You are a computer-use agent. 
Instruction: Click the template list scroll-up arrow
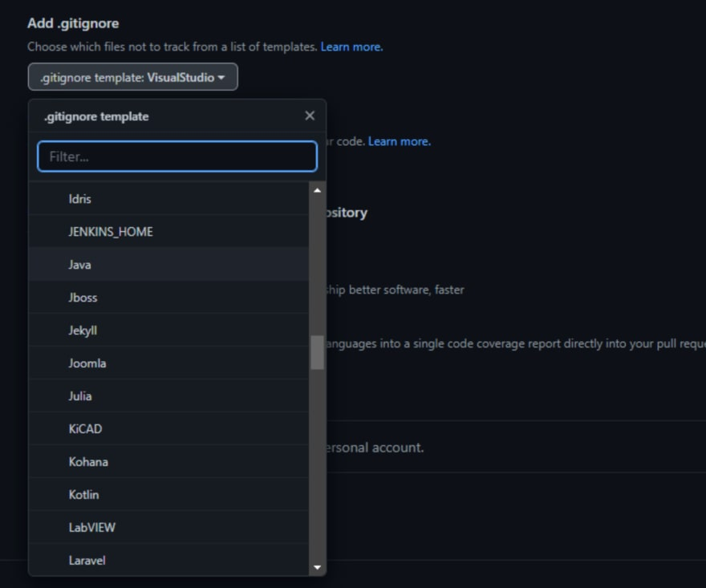pyautogui.click(x=317, y=190)
